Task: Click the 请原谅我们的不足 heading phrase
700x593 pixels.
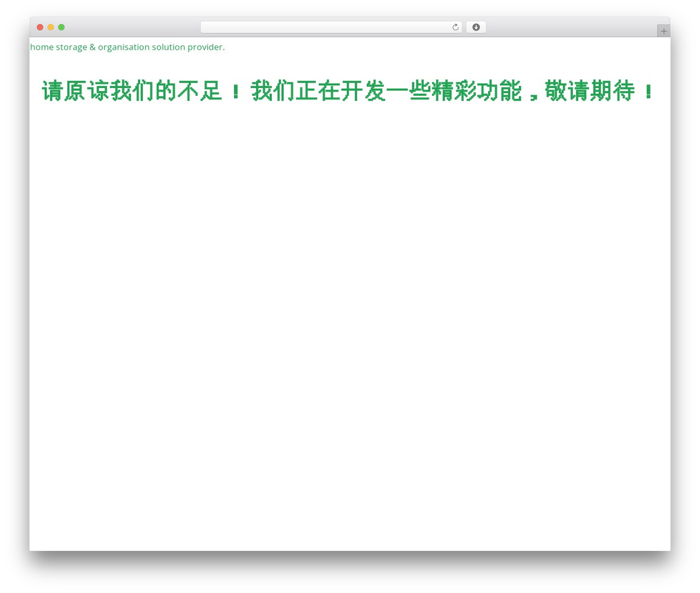Action: (x=132, y=91)
